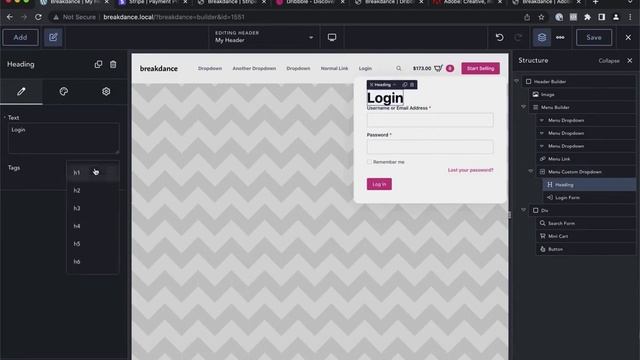Select the Heading row in Structure

point(589,185)
